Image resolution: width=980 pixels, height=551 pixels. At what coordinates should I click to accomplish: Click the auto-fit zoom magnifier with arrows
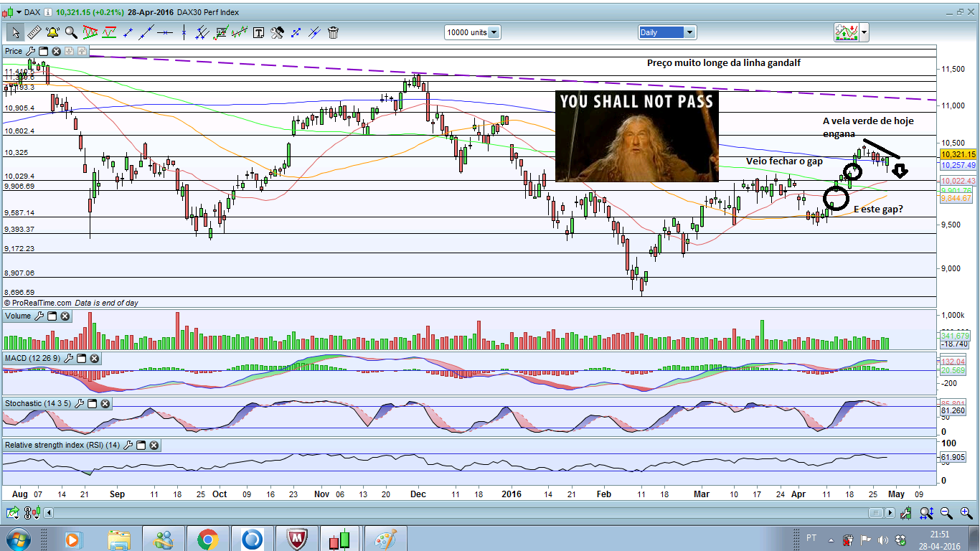927,512
